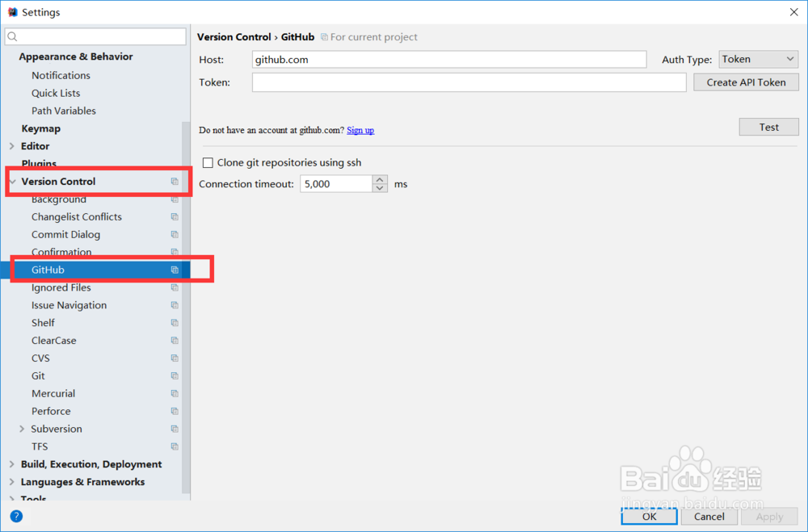
Task: Confirm settings with OK button
Action: coord(649,516)
